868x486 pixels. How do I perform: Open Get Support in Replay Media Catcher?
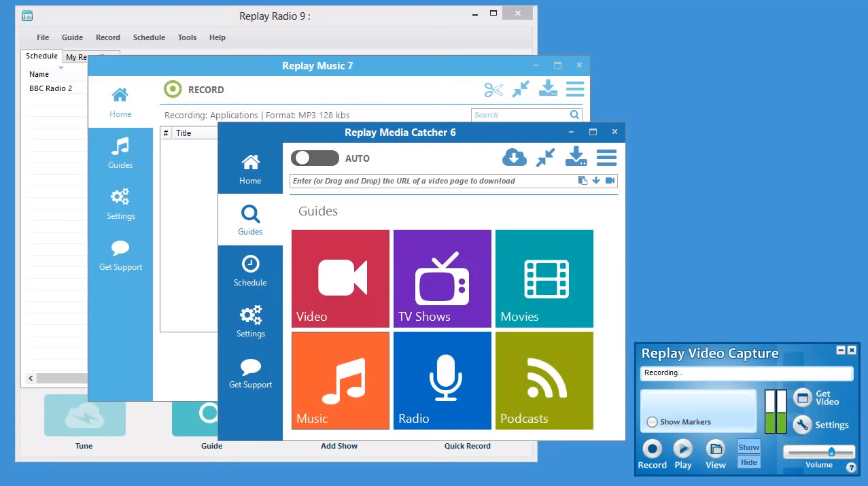click(x=250, y=372)
